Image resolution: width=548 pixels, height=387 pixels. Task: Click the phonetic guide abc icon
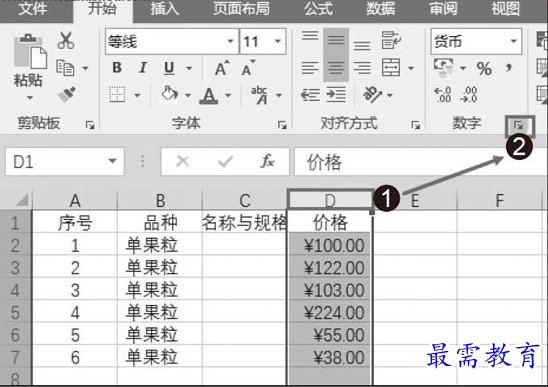(259, 95)
